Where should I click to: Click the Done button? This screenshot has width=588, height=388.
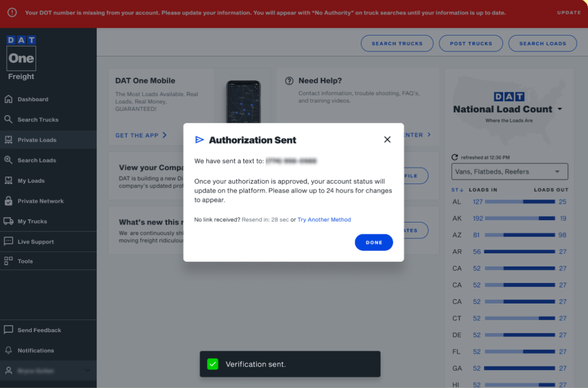[x=374, y=242]
